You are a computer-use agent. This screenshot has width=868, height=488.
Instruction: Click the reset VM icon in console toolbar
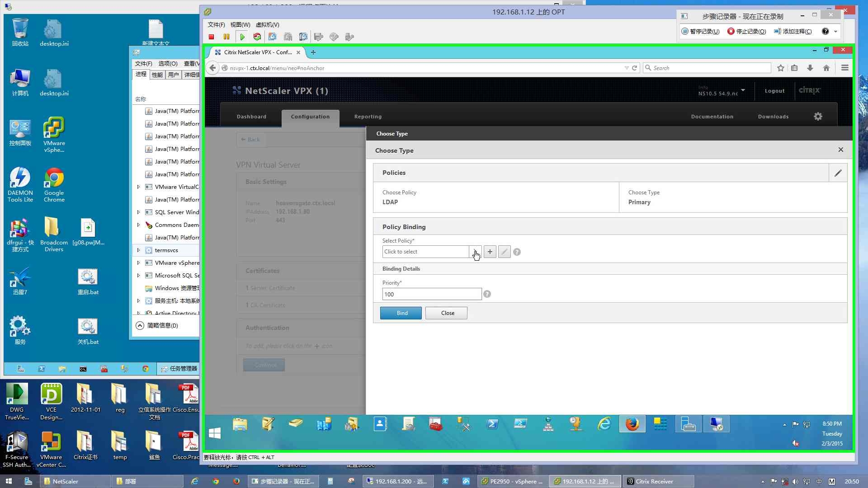click(x=257, y=37)
